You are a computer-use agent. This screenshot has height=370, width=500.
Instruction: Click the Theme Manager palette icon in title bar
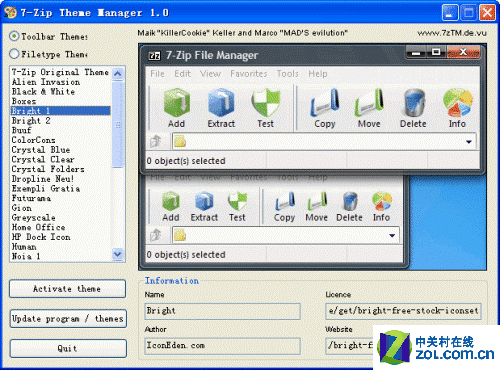click(x=10, y=12)
